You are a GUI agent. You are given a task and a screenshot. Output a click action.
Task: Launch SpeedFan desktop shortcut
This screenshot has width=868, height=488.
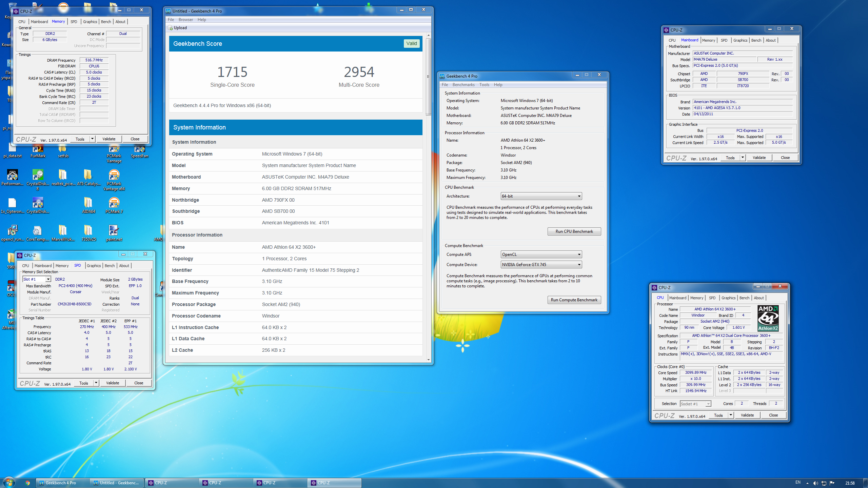coord(139,152)
